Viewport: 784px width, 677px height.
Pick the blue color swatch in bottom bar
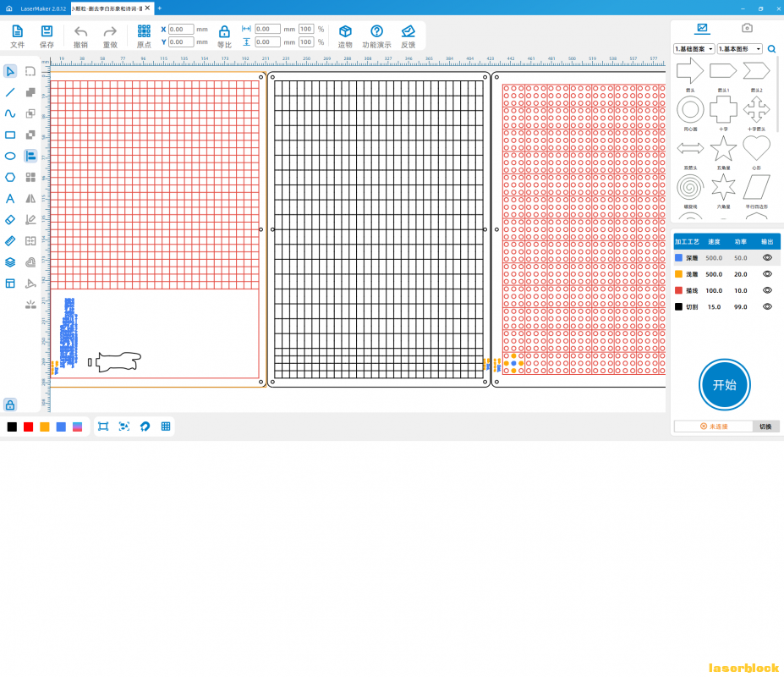click(61, 427)
